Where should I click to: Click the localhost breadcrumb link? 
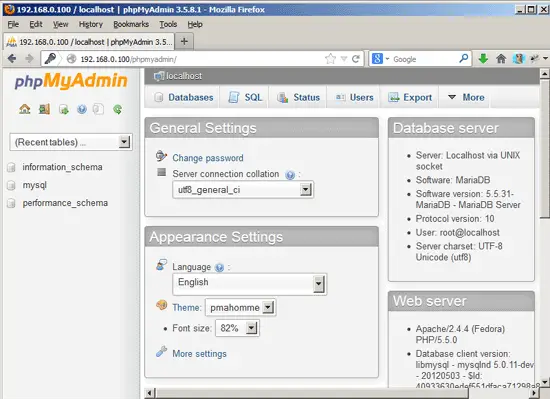click(x=184, y=76)
